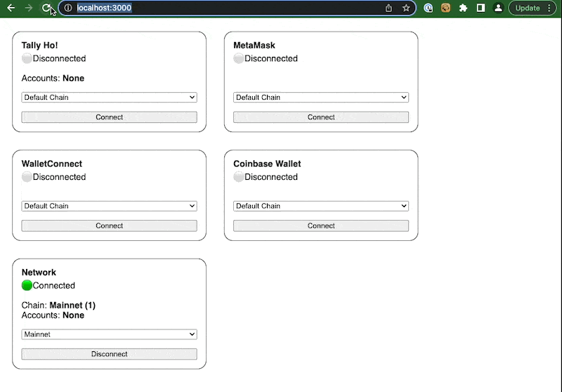Connect with WalletConnect
This screenshot has width=562, height=392.
tap(110, 226)
